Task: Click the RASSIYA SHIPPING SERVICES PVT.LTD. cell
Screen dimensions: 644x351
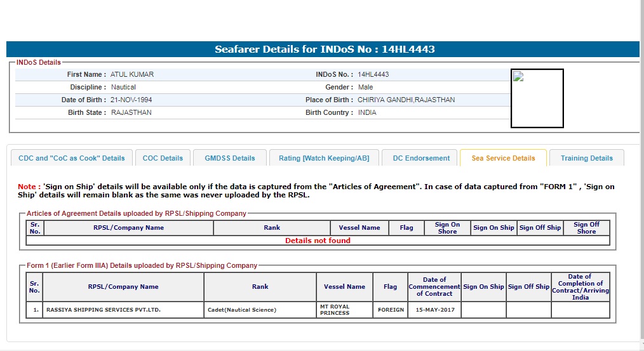Action: (x=103, y=310)
